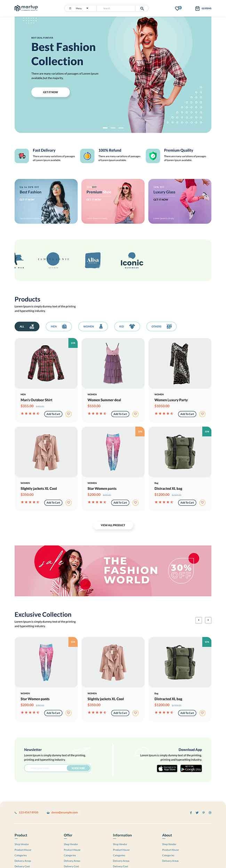Open the shopping cart items icon
The image size is (226, 868).
(197, 8)
